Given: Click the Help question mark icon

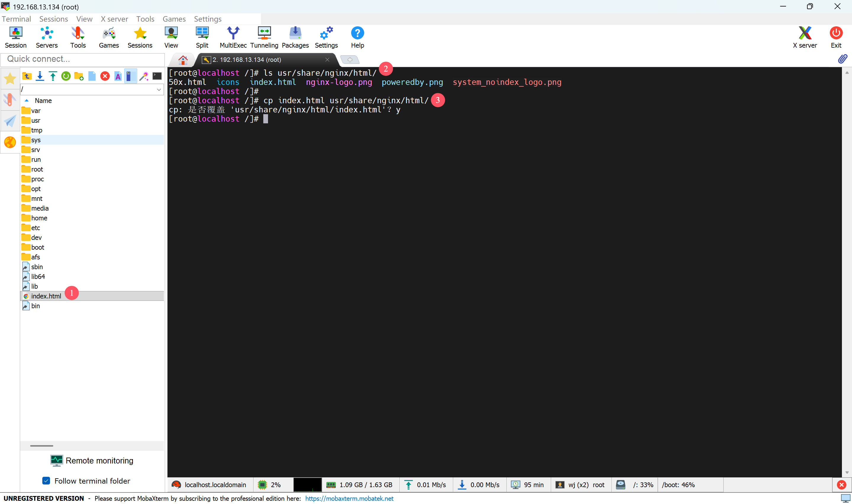Looking at the screenshot, I should (357, 37).
